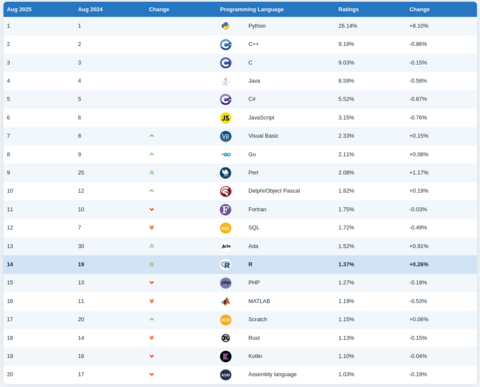Click the Assembly language name text
This screenshot has width=480, height=387.
point(272,374)
